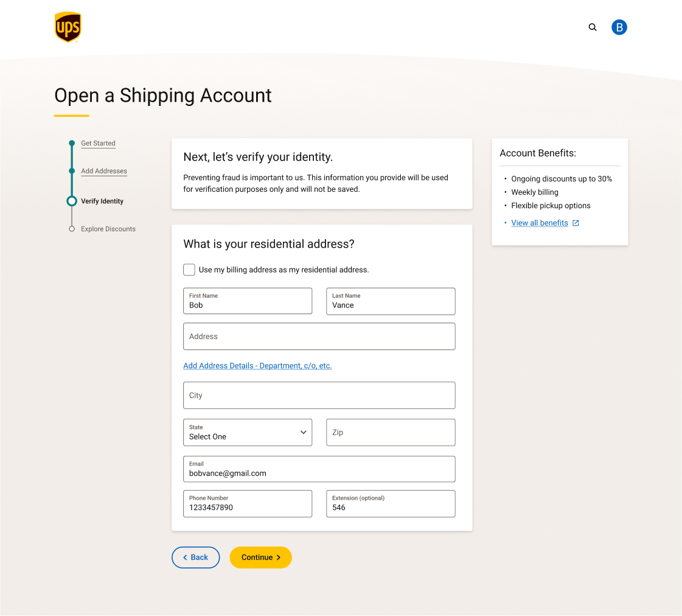
Task: Open View all benefits link
Action: click(540, 223)
